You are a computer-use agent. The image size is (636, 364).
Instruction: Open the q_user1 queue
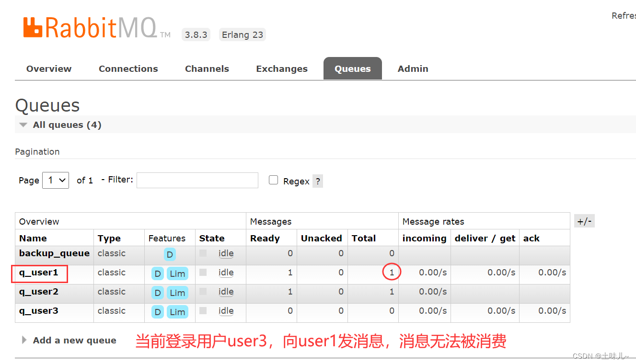pos(39,273)
